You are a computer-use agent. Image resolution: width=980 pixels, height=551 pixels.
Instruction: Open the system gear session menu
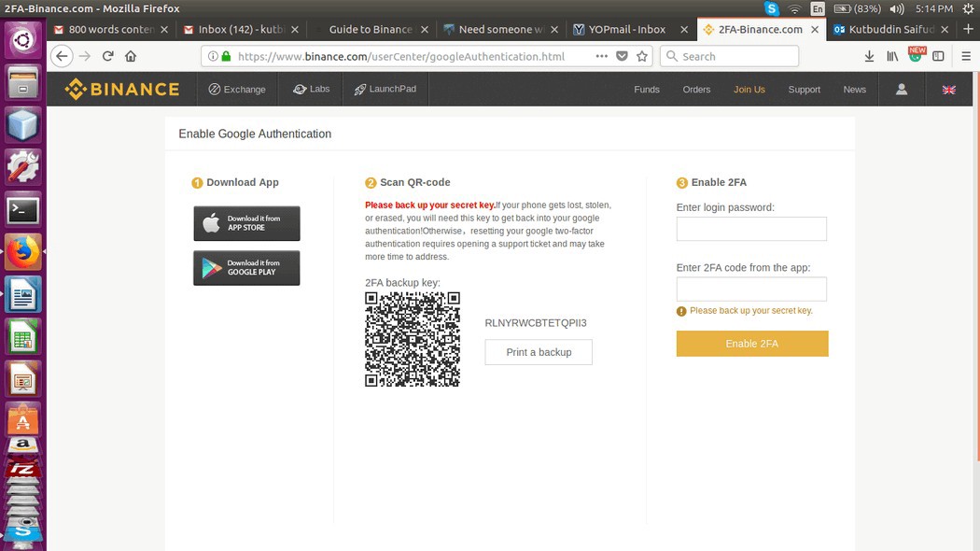pos(968,8)
